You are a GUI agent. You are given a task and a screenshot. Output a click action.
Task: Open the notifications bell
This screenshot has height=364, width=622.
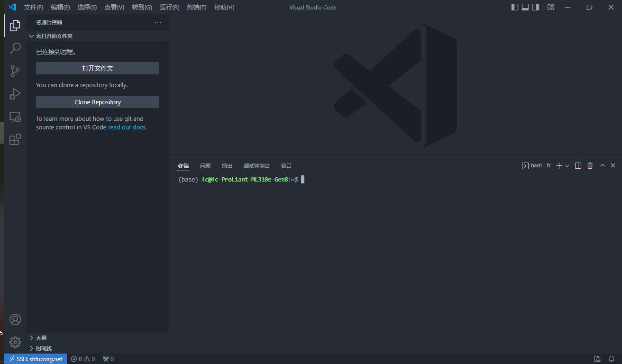[x=612, y=359]
